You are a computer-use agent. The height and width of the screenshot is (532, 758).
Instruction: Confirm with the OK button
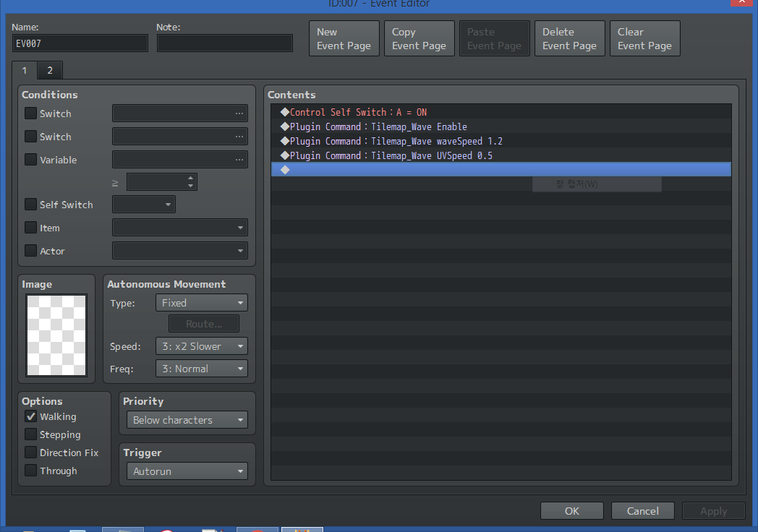(x=572, y=511)
